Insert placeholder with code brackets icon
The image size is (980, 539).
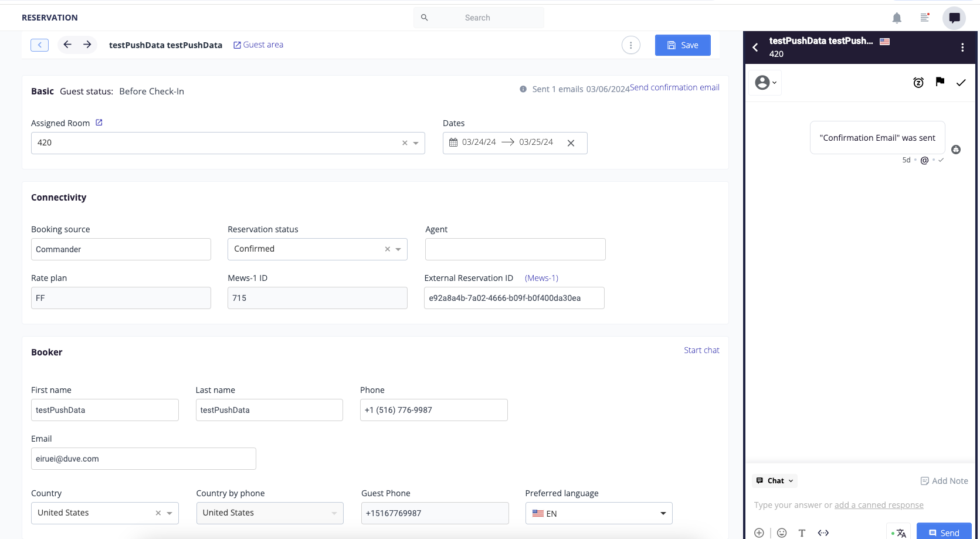pyautogui.click(x=823, y=533)
